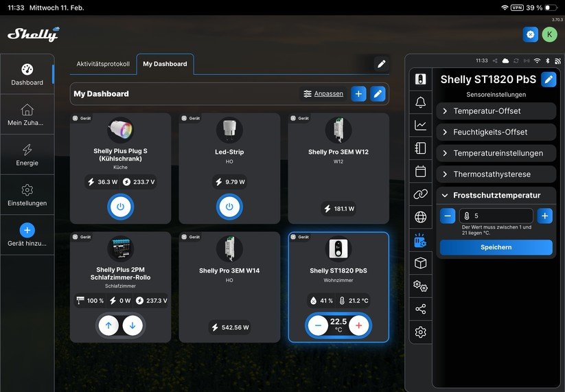Click the blue plus button in My Dashboard header
Screen dimensions: 565x392
click(x=358, y=94)
